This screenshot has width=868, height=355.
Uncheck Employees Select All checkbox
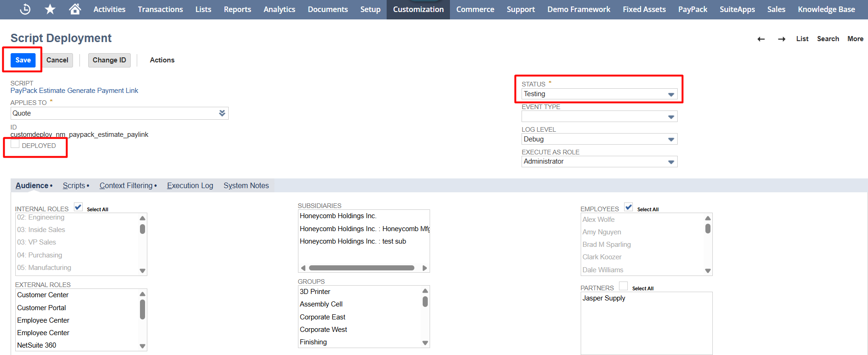pos(628,207)
